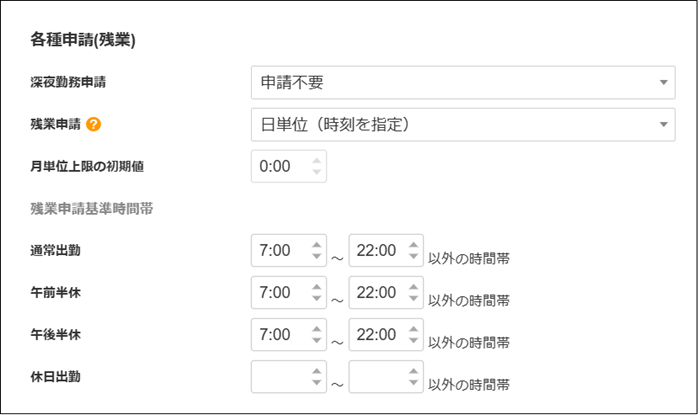Increment the 午後半休 start time up arrow

317,329
